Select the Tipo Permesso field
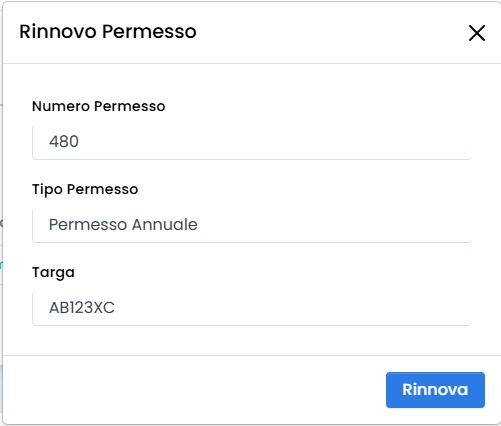 (252, 225)
